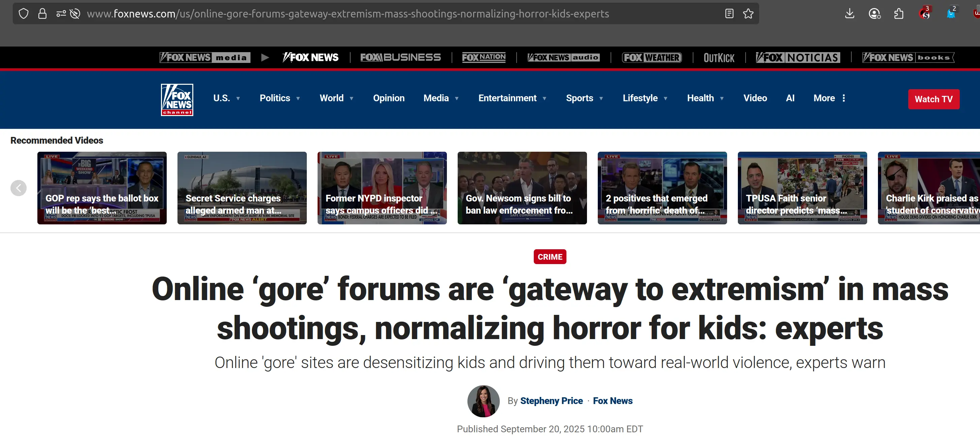Open the Fox Noticias logo link
Screen dimensions: 980x440
pyautogui.click(x=798, y=58)
